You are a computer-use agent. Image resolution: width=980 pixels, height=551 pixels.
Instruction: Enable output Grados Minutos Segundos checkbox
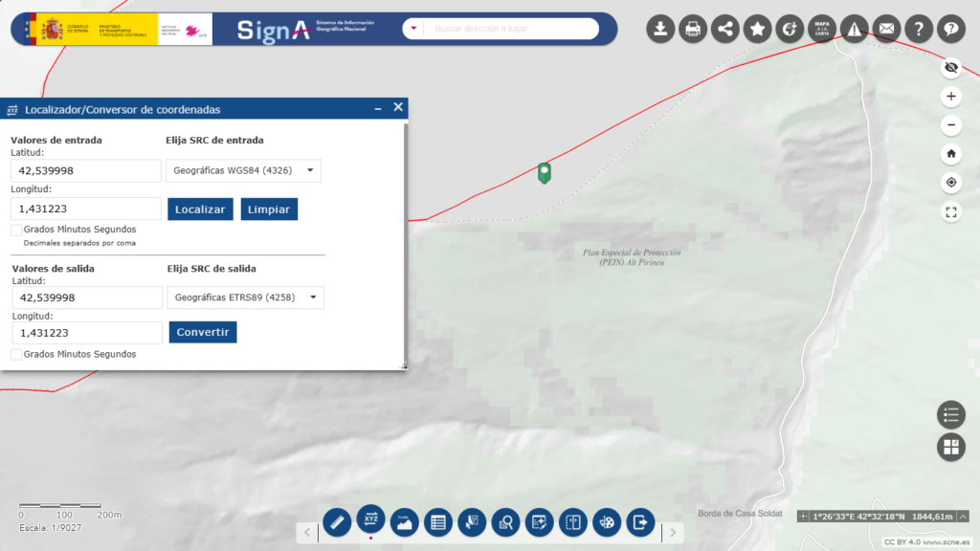tap(17, 354)
